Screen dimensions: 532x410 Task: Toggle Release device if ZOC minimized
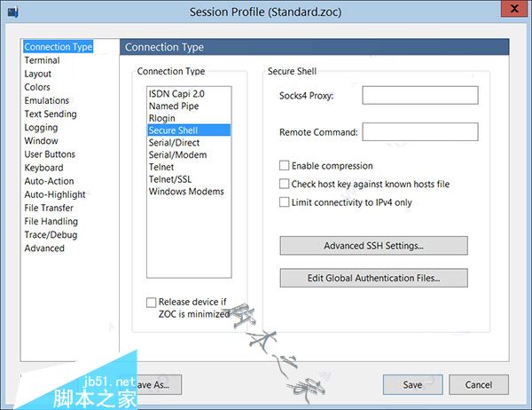152,303
